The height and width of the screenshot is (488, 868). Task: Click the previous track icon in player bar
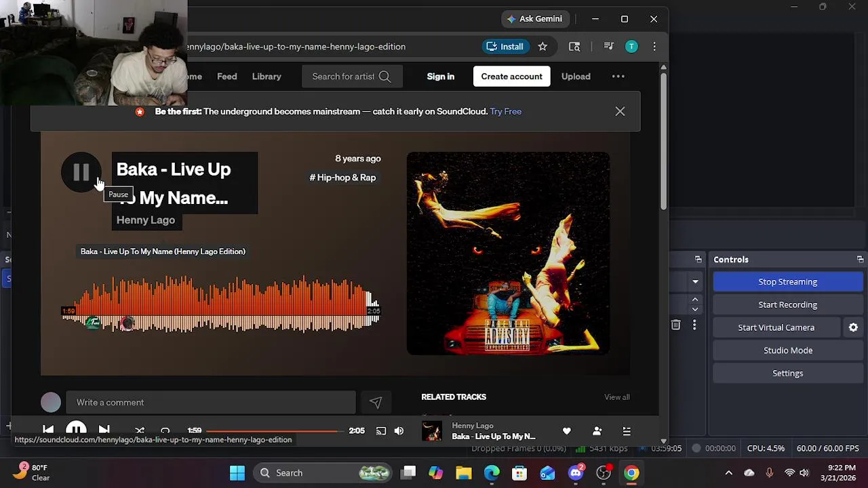(48, 430)
